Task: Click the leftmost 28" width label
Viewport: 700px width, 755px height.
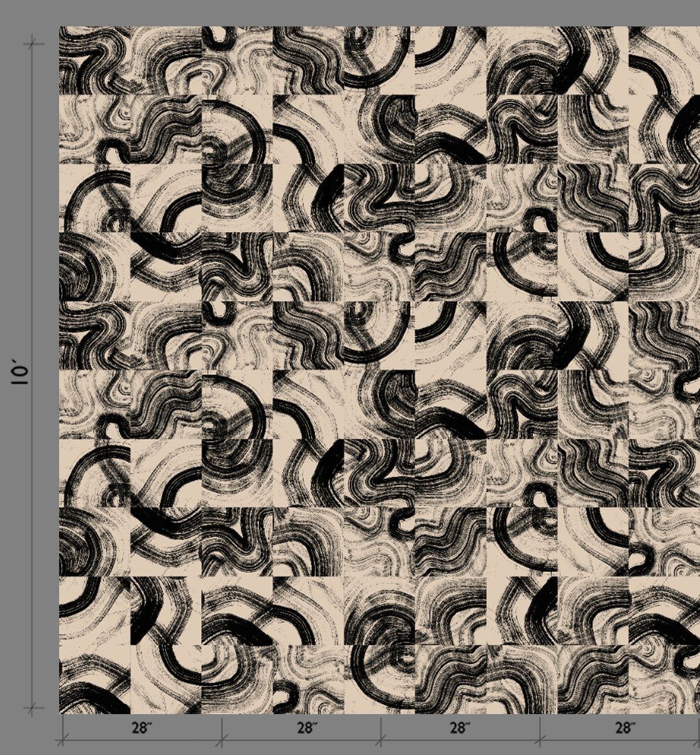Action: 142,728
